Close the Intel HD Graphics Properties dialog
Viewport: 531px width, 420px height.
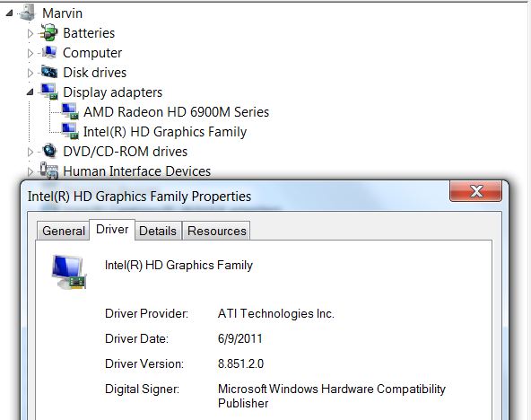(475, 191)
